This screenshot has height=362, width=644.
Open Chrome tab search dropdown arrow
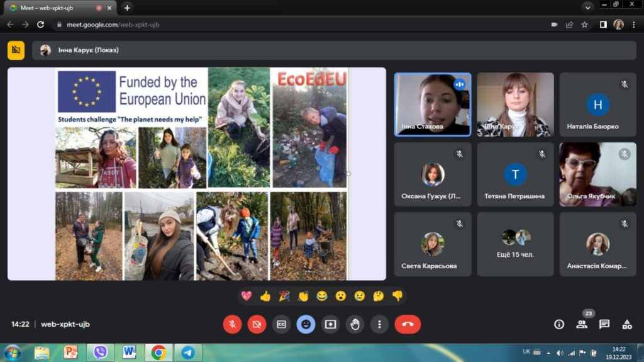[x=588, y=8]
